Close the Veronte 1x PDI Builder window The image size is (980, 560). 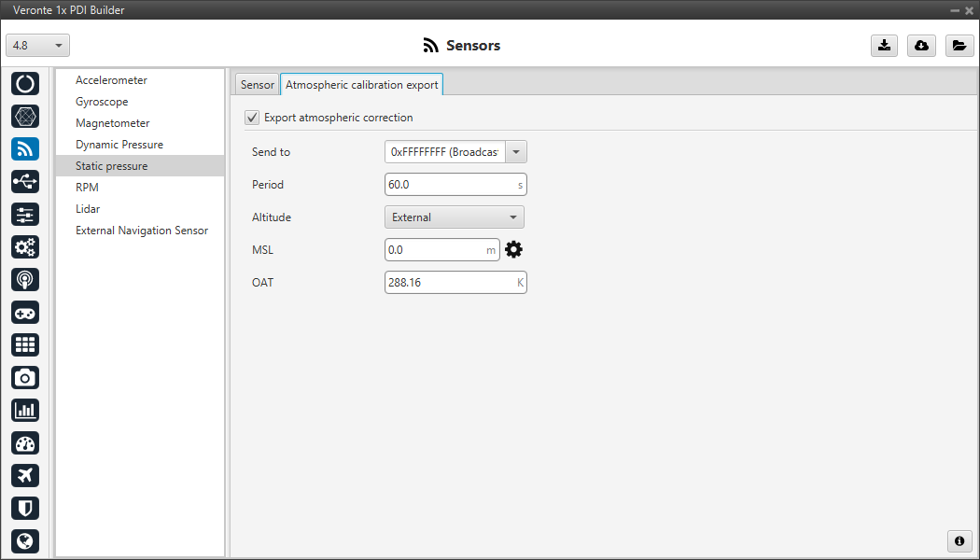970,10
